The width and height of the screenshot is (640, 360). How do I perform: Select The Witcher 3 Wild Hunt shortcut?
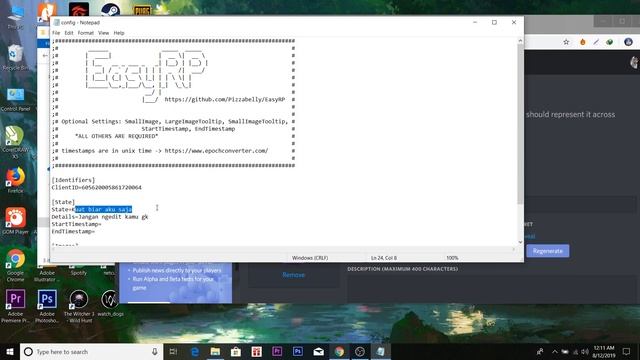79,305
